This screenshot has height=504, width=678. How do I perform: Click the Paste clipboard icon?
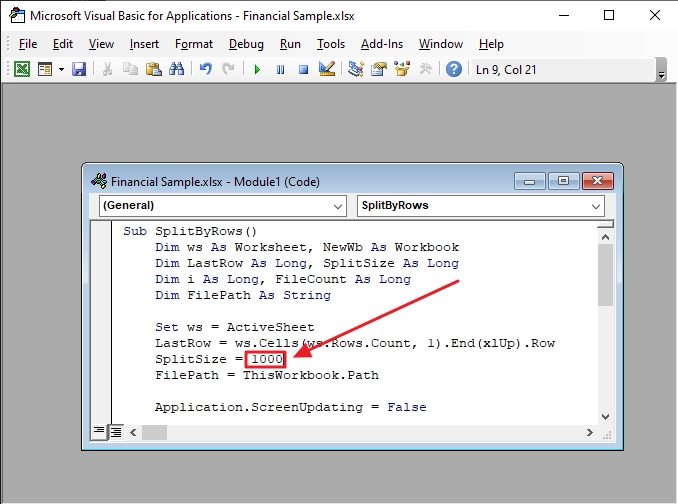(x=154, y=69)
